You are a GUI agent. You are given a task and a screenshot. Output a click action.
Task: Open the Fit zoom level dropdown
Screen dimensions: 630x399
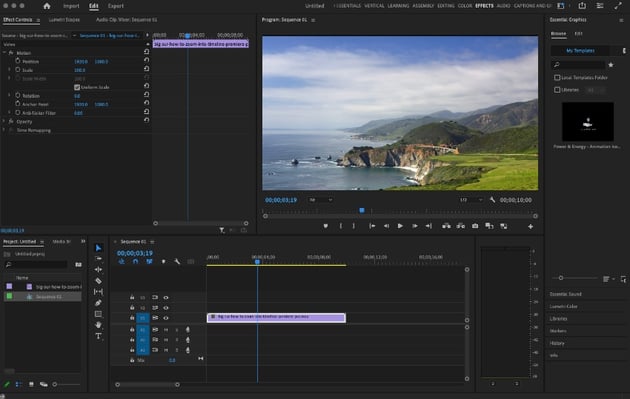(x=320, y=200)
